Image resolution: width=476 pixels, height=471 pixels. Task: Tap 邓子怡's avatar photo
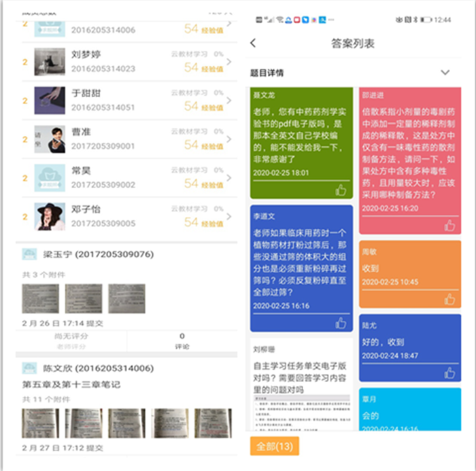click(50, 216)
